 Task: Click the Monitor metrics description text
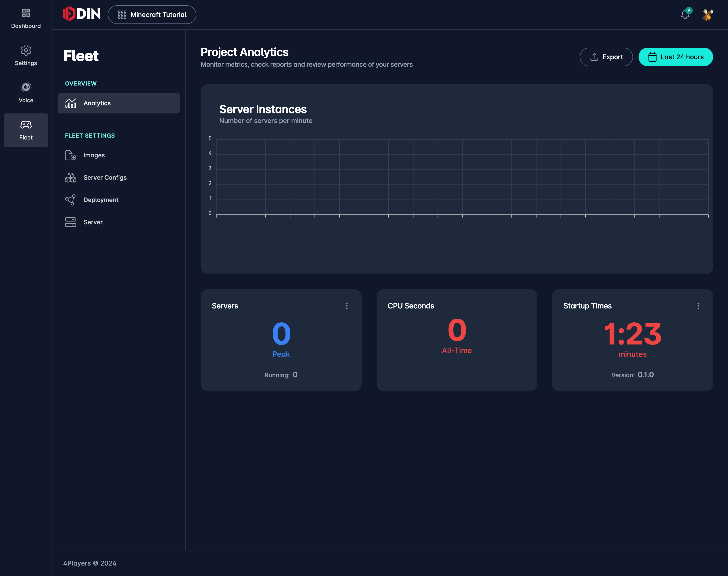(307, 64)
